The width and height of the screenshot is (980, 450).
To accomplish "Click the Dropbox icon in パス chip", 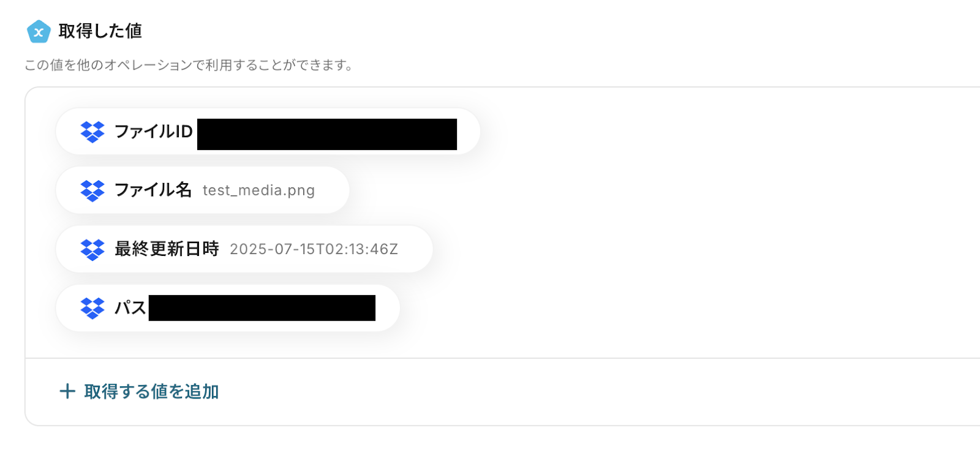I will pyautogui.click(x=92, y=308).
